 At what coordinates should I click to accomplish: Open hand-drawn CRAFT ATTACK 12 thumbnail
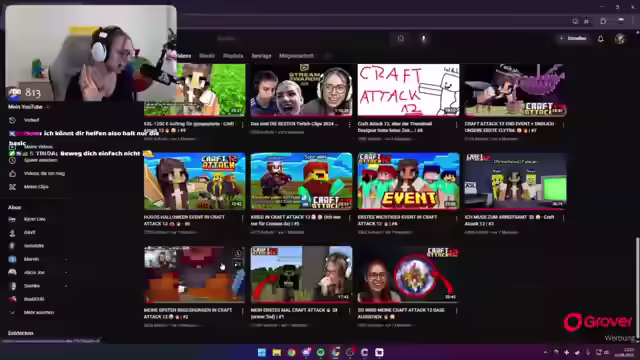tap(409, 90)
